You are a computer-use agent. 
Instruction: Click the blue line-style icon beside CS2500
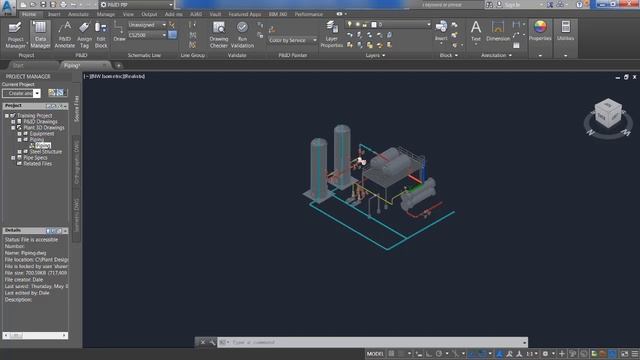(x=173, y=35)
